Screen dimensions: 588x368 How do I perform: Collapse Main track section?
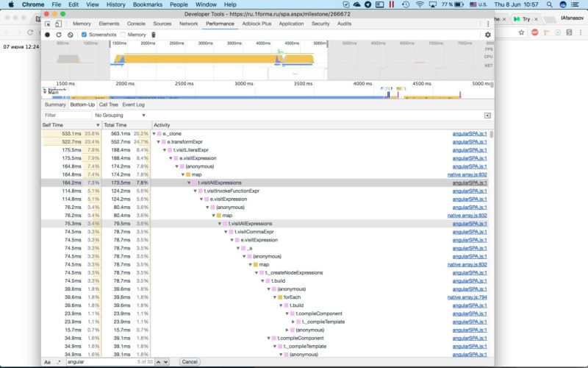tap(45, 93)
